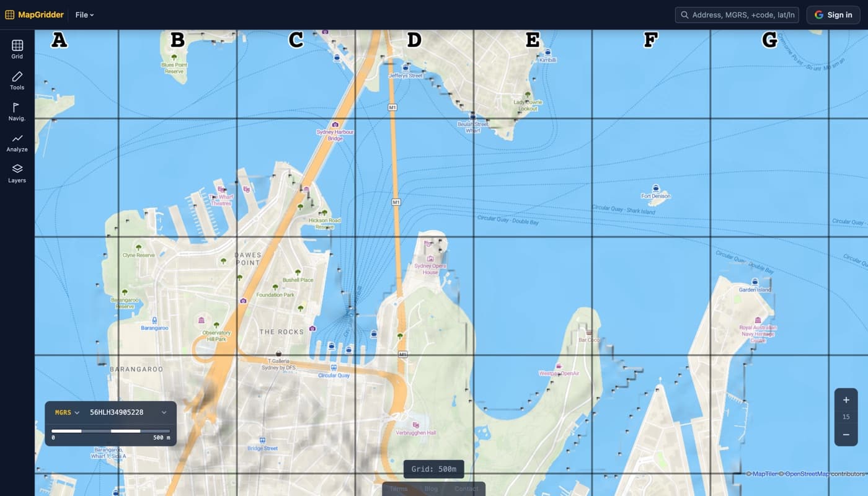Open the File menu
868x496 pixels.
84,15
